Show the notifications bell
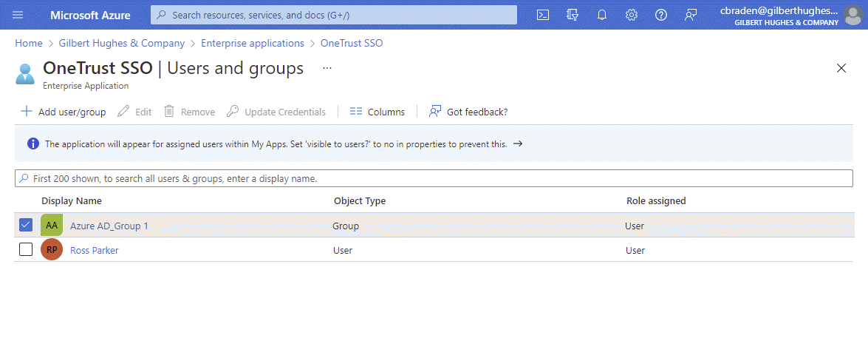 coord(602,15)
